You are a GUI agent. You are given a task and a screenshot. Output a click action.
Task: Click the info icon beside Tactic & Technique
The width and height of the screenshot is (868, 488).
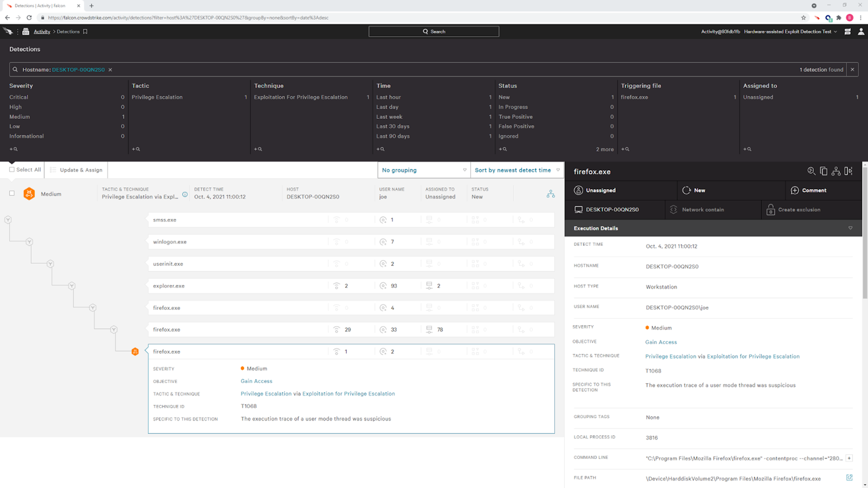pos(185,194)
